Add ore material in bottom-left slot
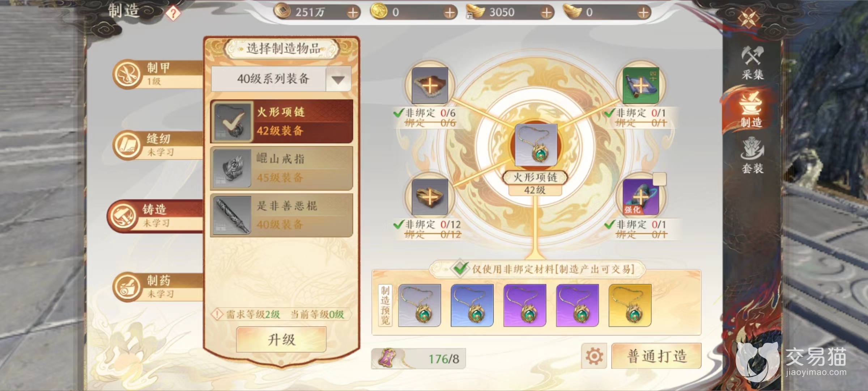 click(x=430, y=197)
